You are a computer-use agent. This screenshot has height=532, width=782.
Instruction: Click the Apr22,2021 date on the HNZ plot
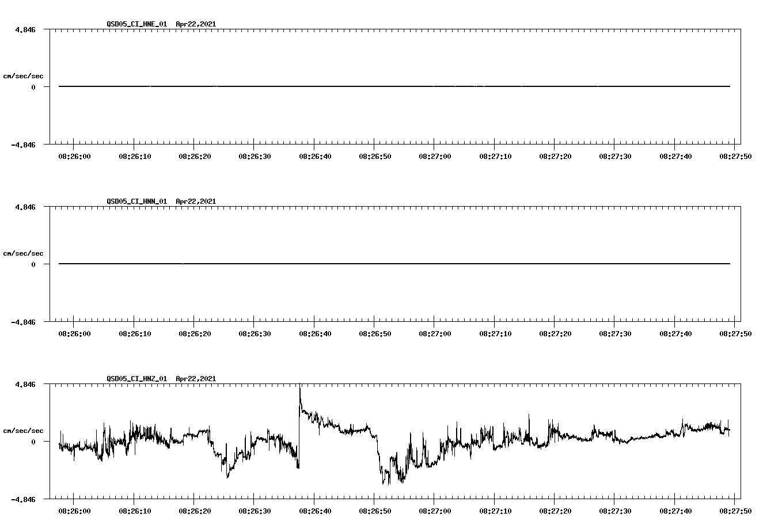point(196,379)
